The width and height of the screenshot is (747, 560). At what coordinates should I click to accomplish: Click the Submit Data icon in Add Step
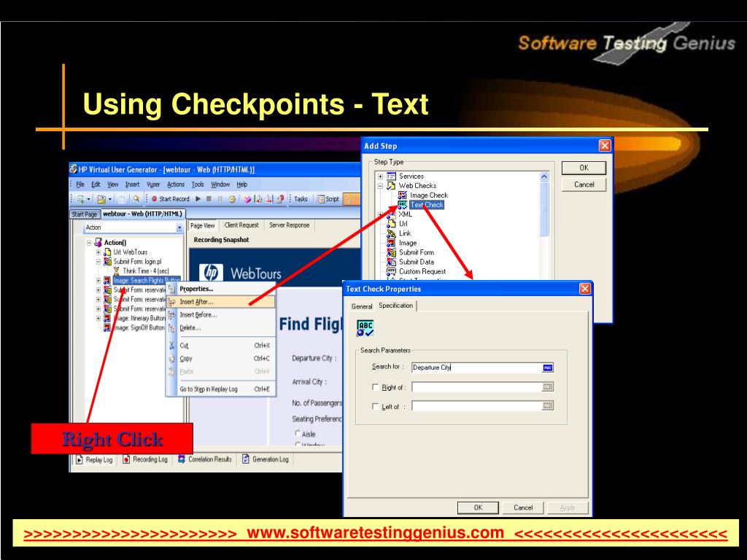[391, 262]
